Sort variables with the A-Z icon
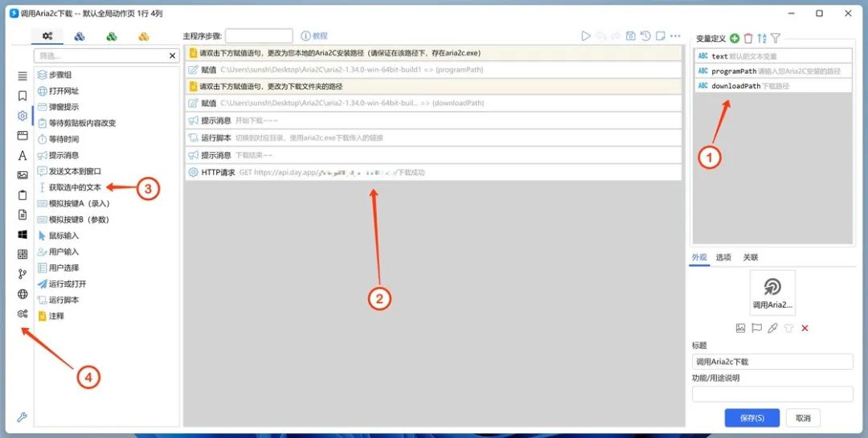This screenshot has height=438, width=868. 762,39
